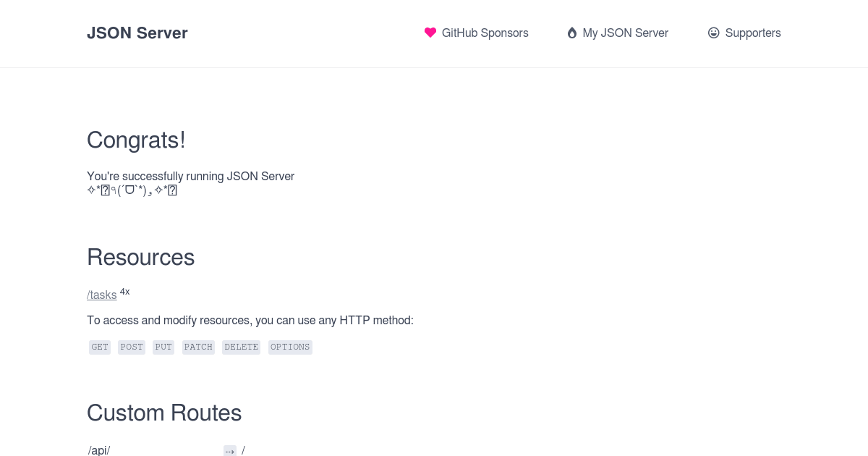Click the PUT method badge
The image size is (868, 456).
[163, 347]
